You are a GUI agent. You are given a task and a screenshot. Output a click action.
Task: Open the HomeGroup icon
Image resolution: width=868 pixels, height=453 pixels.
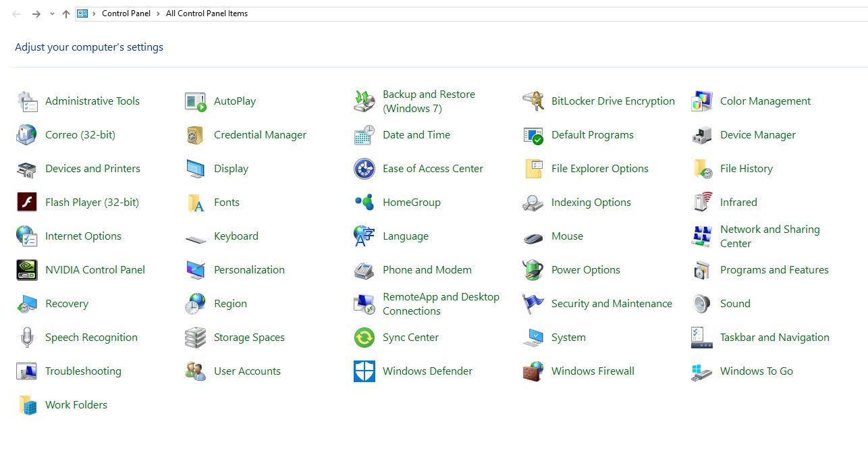coord(364,203)
